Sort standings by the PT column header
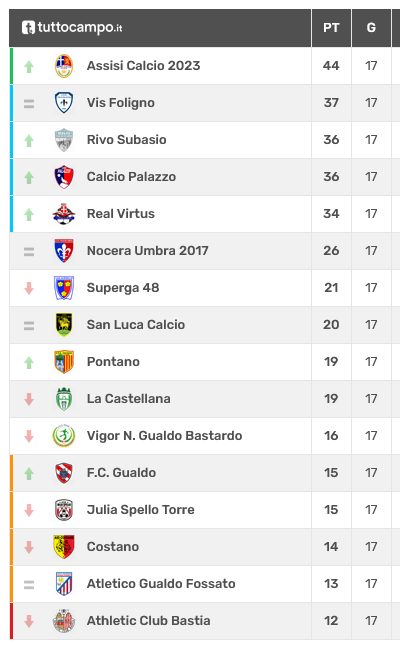This screenshot has height=651, width=400. (x=331, y=28)
